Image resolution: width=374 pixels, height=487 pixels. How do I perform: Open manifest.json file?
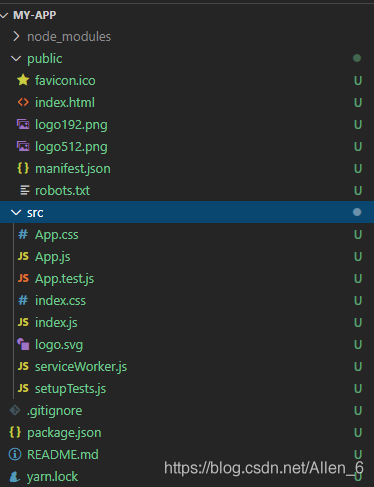73,169
